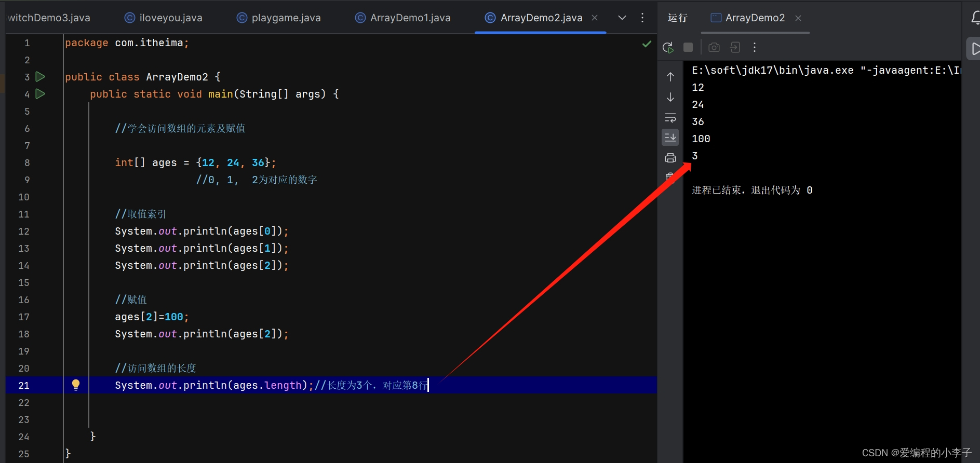Switch to the ArrayDemo1.java tab
980x463 pixels.
click(403, 18)
